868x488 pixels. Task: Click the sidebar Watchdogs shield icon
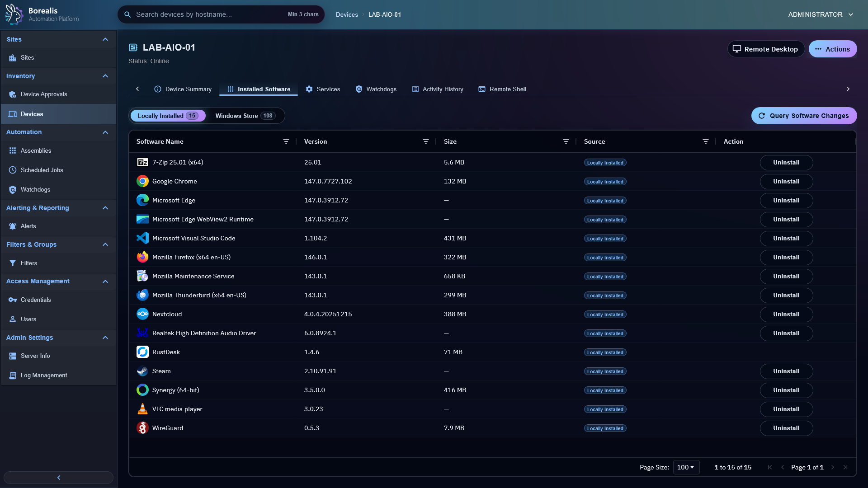point(13,190)
